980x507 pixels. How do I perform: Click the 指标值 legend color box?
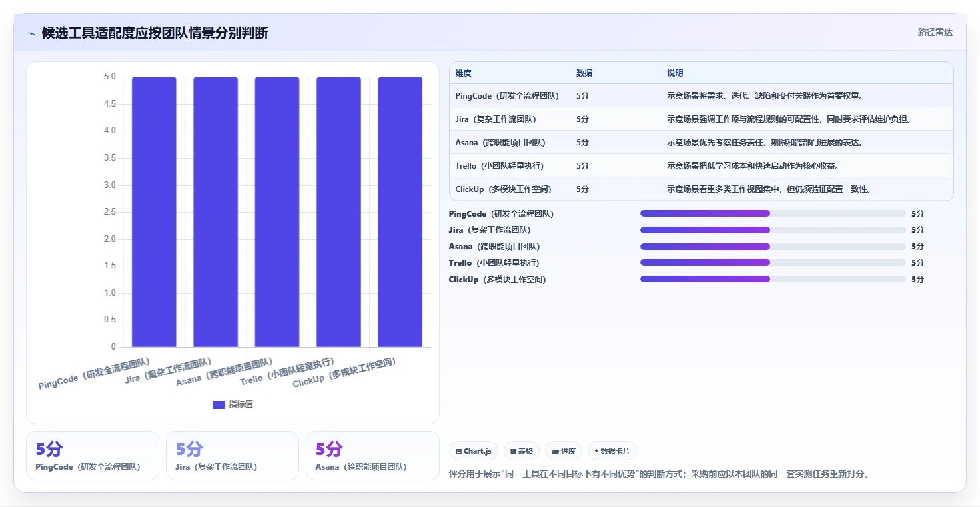tap(219, 404)
